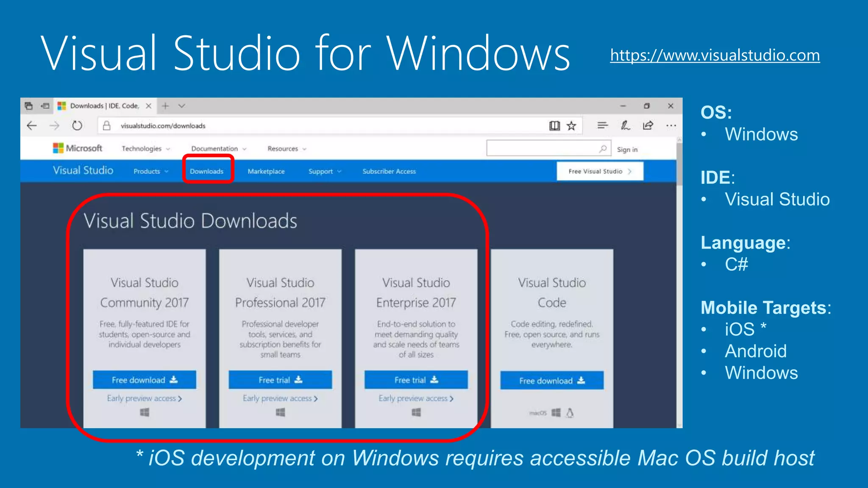Open the Downloads nav item
The width and height of the screenshot is (868, 488).
pyautogui.click(x=206, y=171)
